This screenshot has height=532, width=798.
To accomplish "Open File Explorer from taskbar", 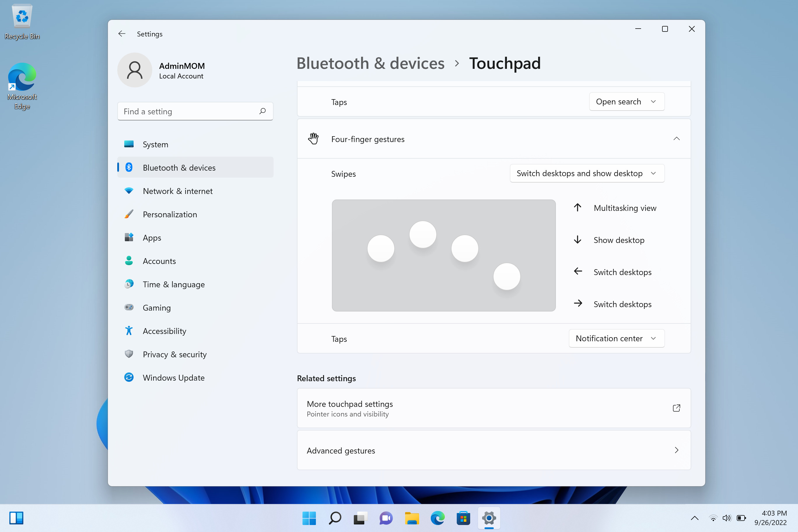I will pyautogui.click(x=412, y=518).
